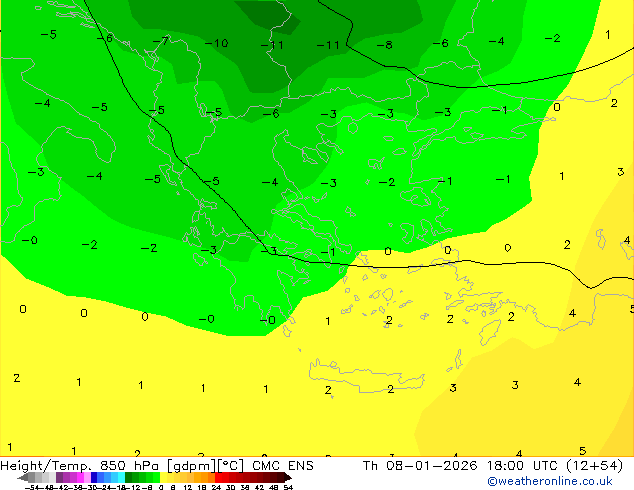
Task: Select the 'Height/Temp. 850 hPa' title text
Action: 80,466
